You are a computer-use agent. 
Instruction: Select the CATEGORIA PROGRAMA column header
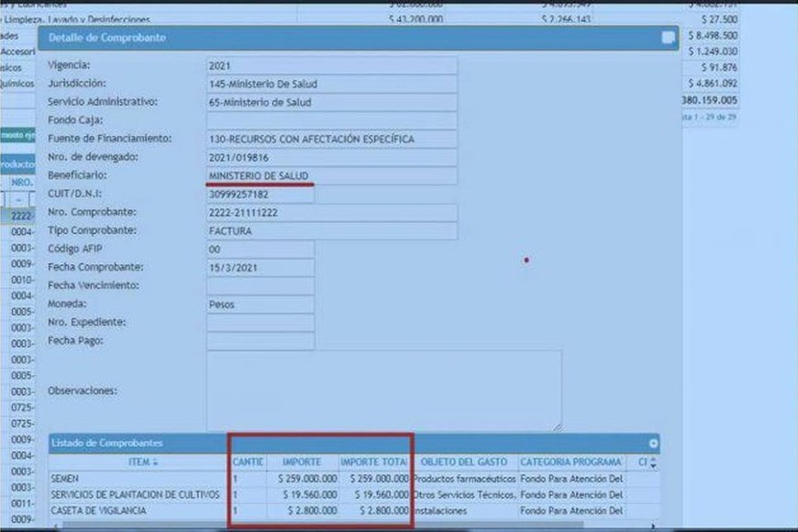click(x=571, y=462)
